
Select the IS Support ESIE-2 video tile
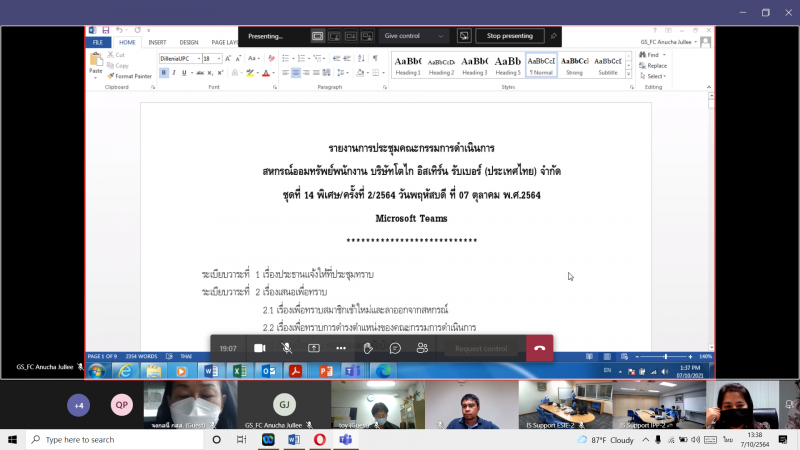[x=565, y=405]
